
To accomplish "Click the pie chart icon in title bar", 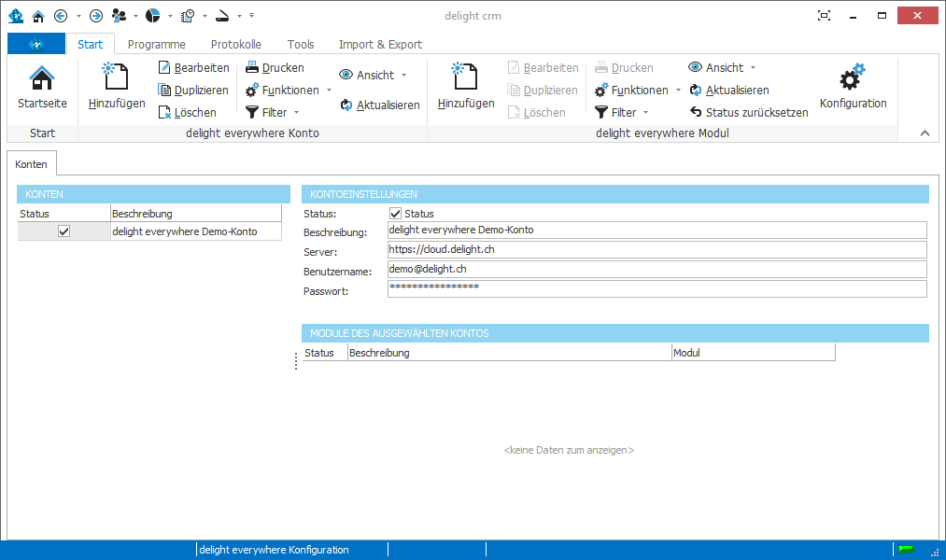I will tap(152, 16).
